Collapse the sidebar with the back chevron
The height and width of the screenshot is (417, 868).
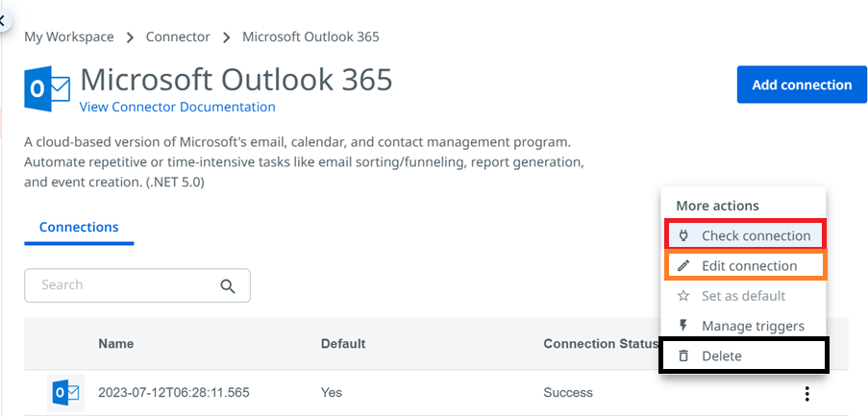click(x=3, y=21)
